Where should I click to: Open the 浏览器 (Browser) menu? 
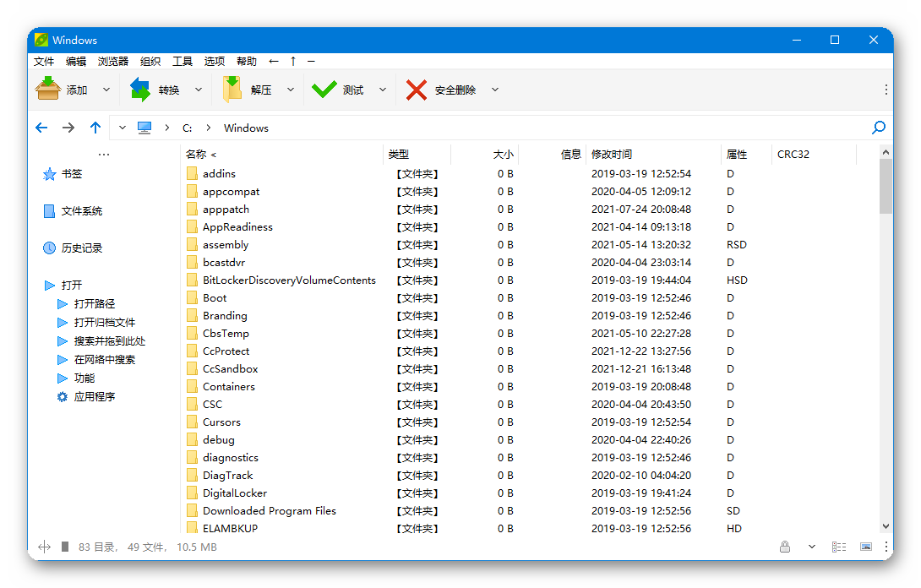point(112,61)
